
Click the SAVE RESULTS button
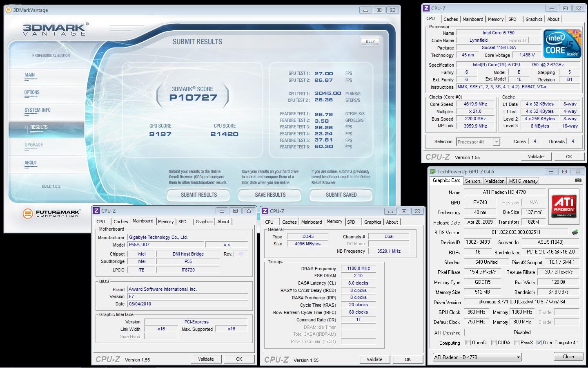[x=270, y=195]
